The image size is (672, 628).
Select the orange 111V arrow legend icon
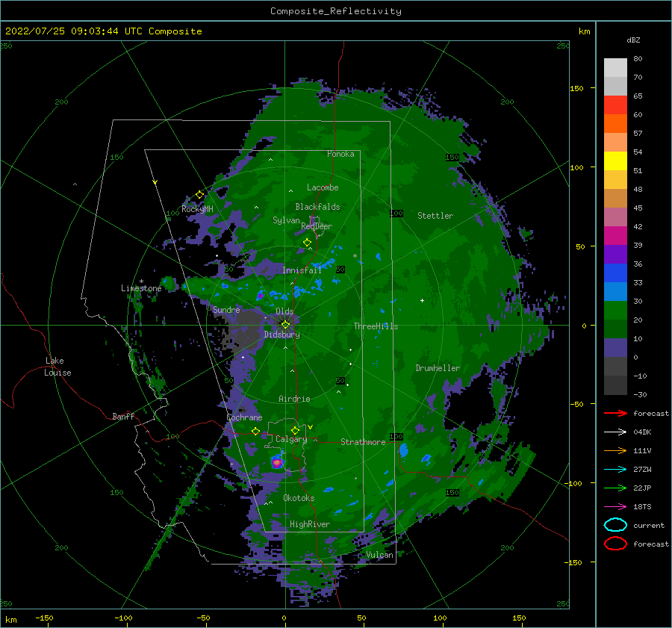[615, 450]
